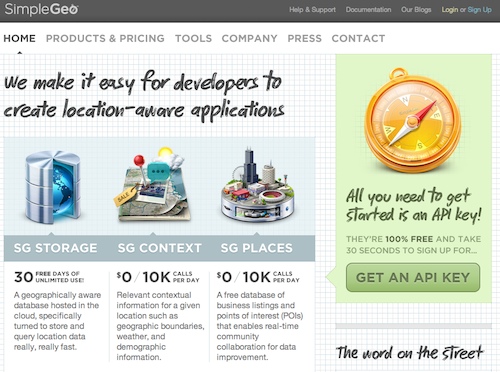Click the SimpleGeo logo
This screenshot has height=372, width=500.
[41, 9]
